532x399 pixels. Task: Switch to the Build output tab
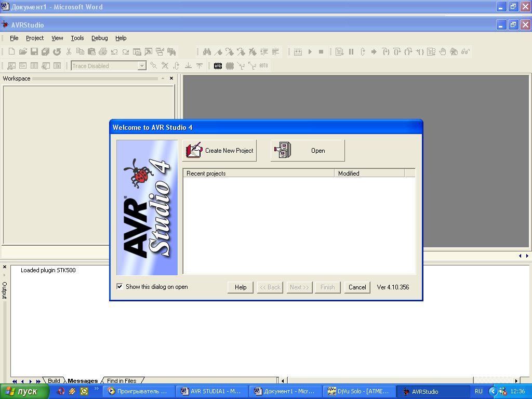pyautogui.click(x=54, y=381)
